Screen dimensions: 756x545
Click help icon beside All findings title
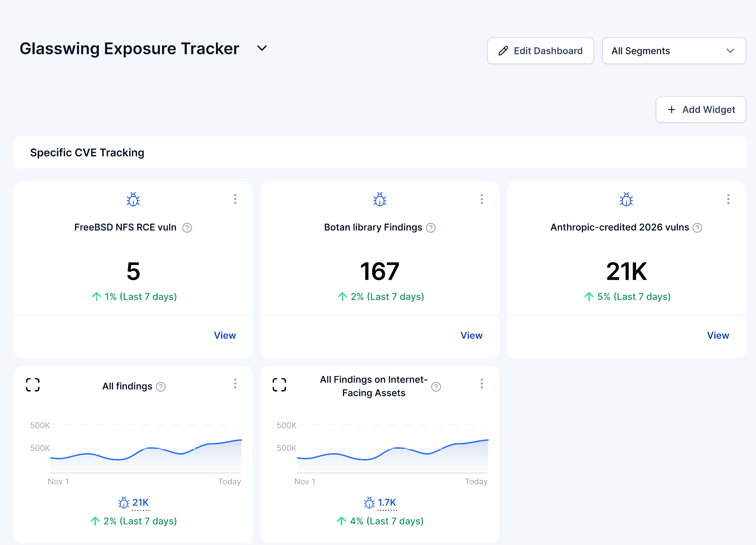(161, 387)
